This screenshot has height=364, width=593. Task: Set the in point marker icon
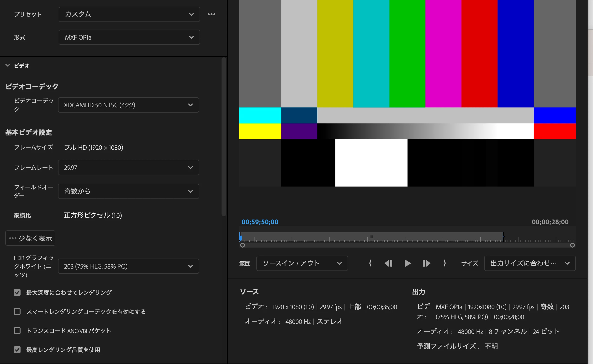[370, 263]
